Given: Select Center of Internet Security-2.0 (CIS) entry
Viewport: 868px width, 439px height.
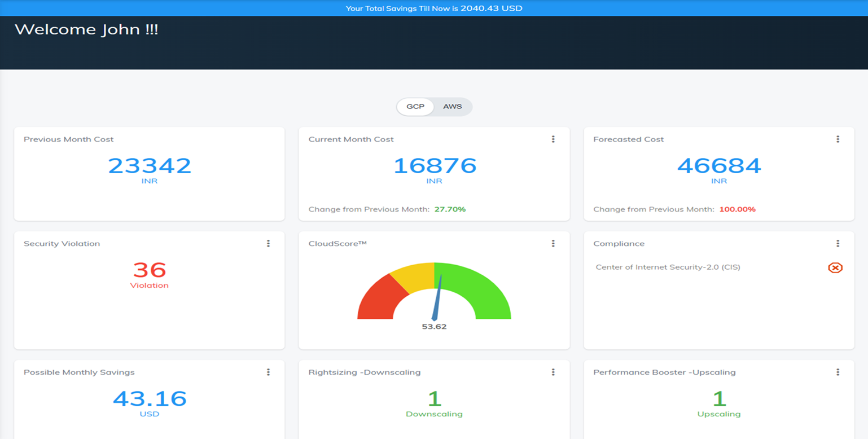Looking at the screenshot, I should 668,267.
